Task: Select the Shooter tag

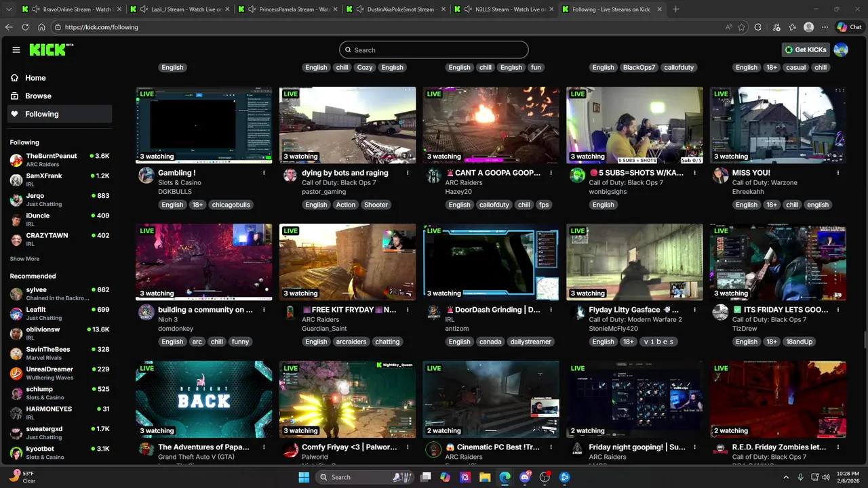Action: [x=376, y=205]
